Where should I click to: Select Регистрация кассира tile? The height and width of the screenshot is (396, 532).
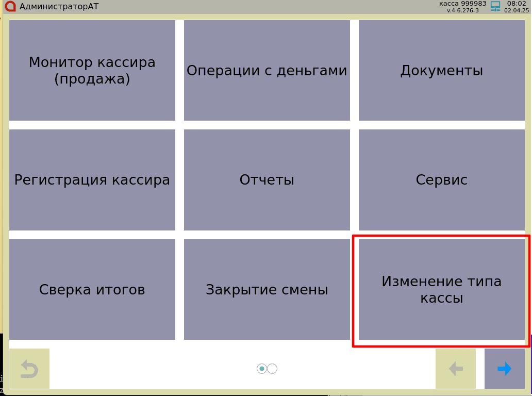point(92,180)
